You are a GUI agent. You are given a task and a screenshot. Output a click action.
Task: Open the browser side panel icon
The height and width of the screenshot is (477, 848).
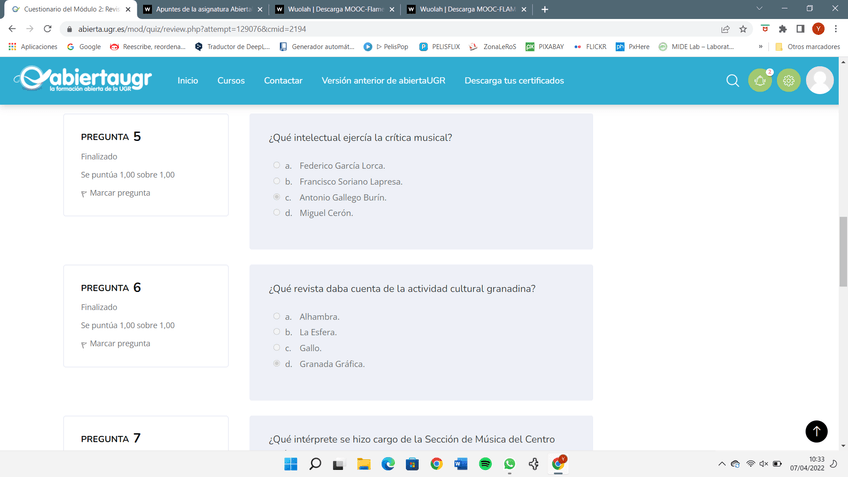coord(800,29)
